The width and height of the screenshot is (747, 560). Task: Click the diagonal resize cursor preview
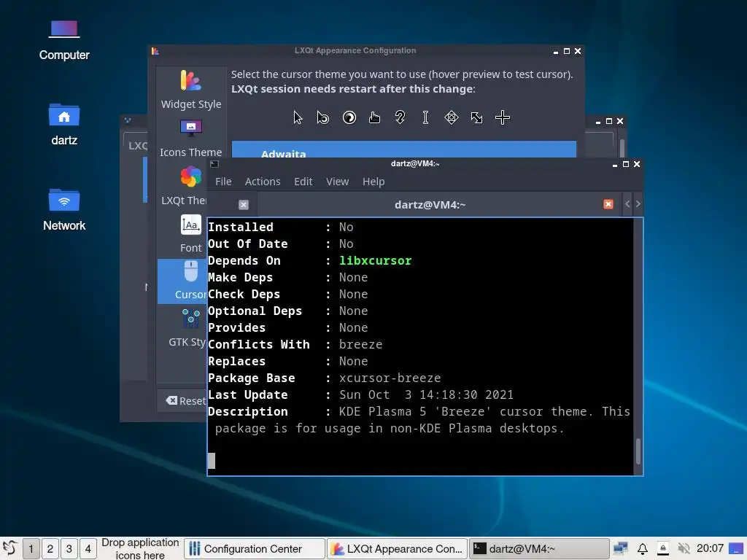[x=477, y=117]
